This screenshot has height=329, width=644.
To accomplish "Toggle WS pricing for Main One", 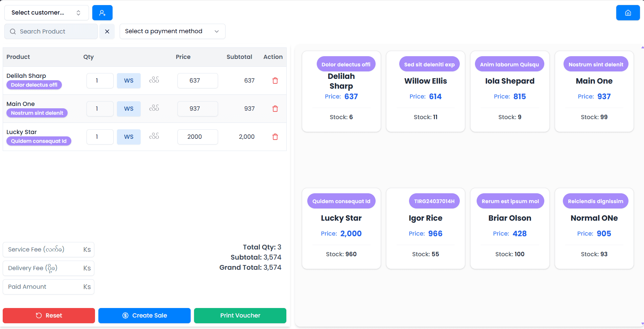I will pos(129,109).
